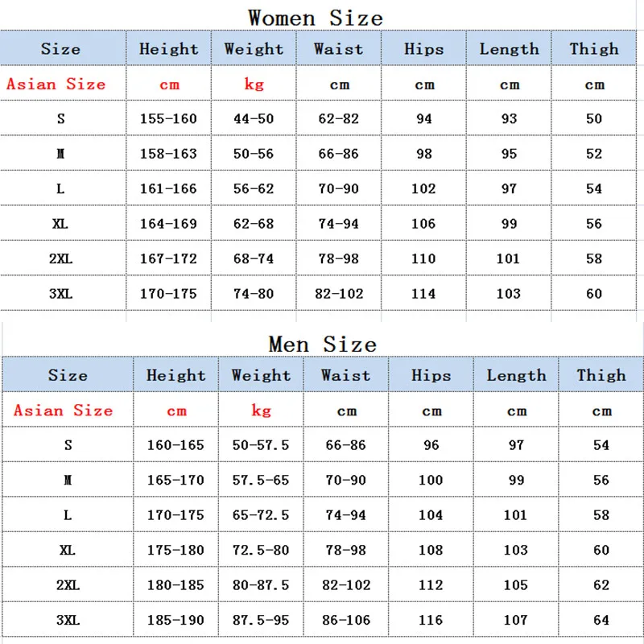Click the "Women Size" title text
This screenshot has height=644, width=644.
coord(315,16)
